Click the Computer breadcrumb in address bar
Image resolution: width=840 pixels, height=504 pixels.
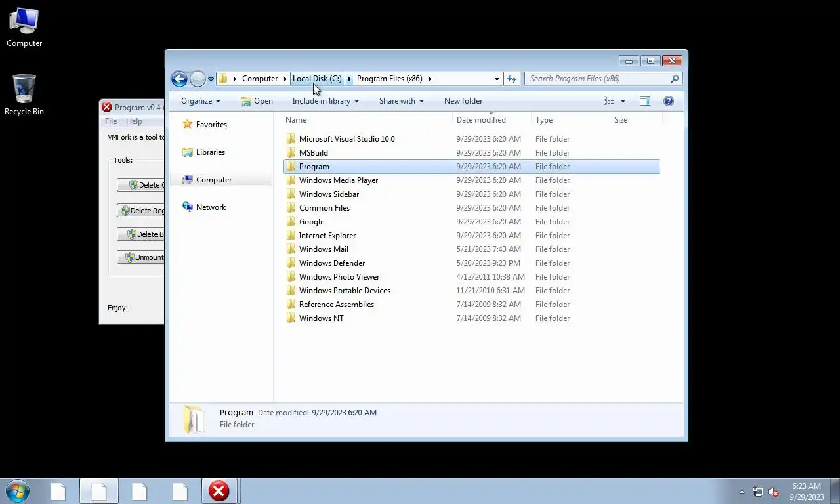coord(260,79)
